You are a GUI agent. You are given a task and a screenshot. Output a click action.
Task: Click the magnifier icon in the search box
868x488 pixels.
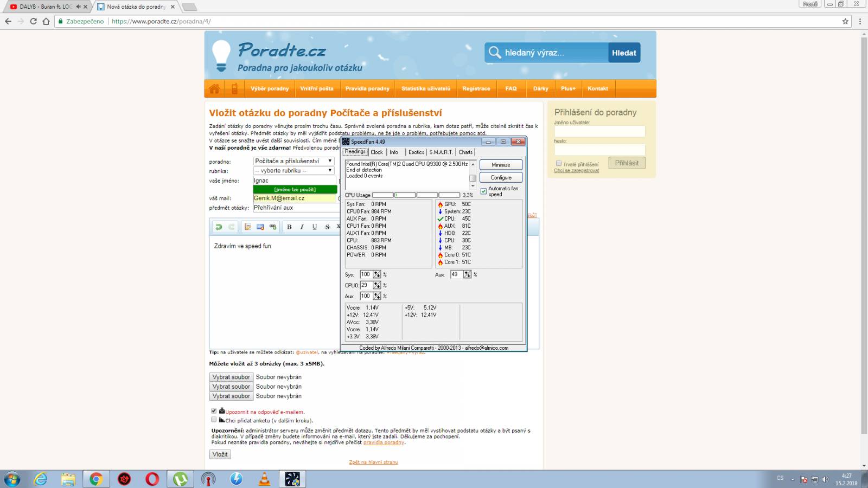[x=494, y=53]
